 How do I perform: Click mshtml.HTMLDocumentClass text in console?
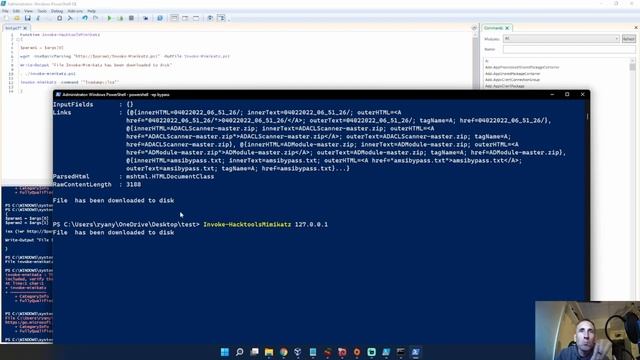tap(170, 177)
